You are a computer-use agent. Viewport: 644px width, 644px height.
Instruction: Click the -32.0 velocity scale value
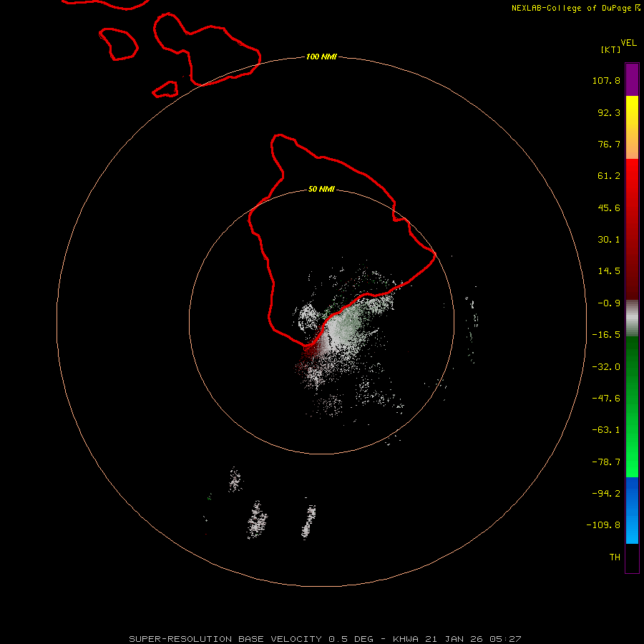[x=606, y=367]
